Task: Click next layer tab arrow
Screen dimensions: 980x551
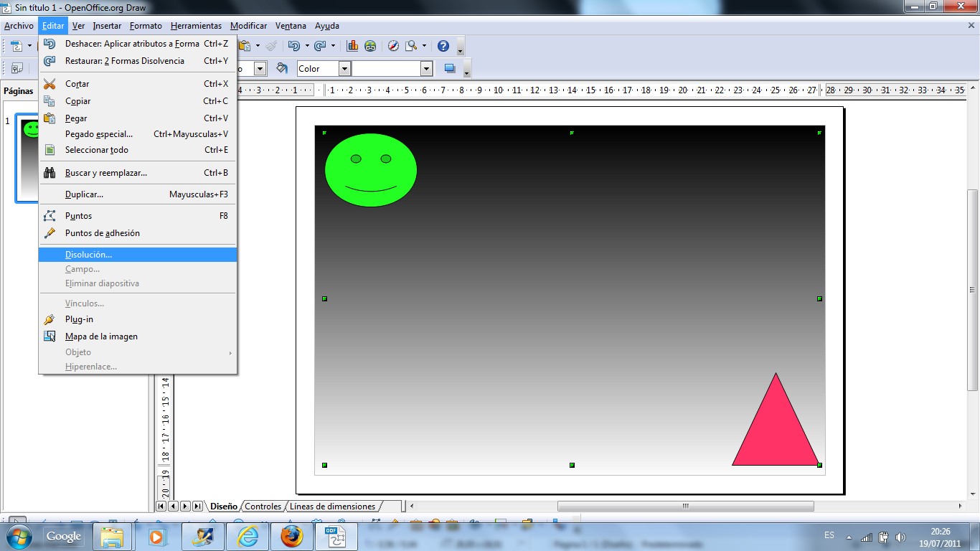Action: [x=185, y=507]
